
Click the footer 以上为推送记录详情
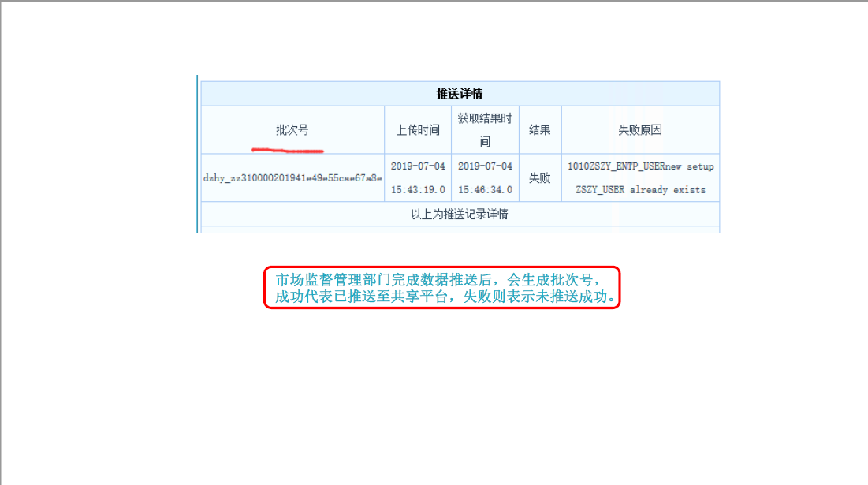click(460, 214)
